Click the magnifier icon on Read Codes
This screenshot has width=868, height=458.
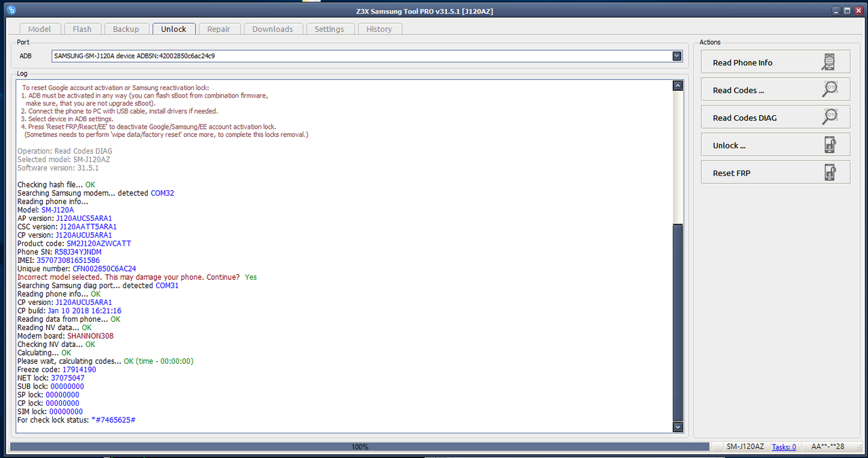tap(829, 90)
